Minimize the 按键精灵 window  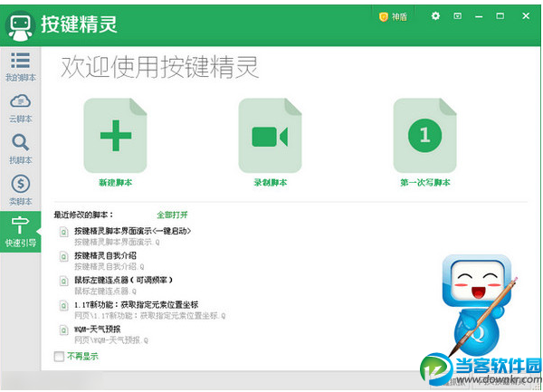[x=479, y=16]
